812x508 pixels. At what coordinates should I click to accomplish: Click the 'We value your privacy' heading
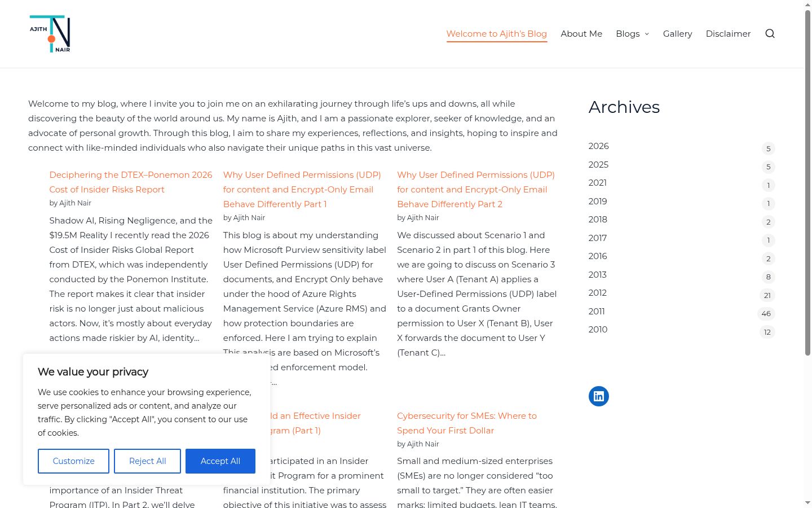click(x=93, y=372)
